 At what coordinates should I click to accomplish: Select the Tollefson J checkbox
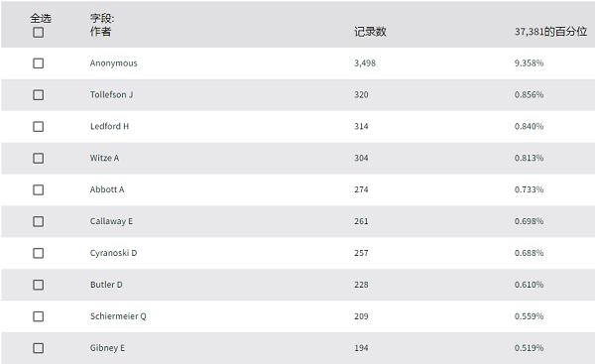tap(38, 95)
